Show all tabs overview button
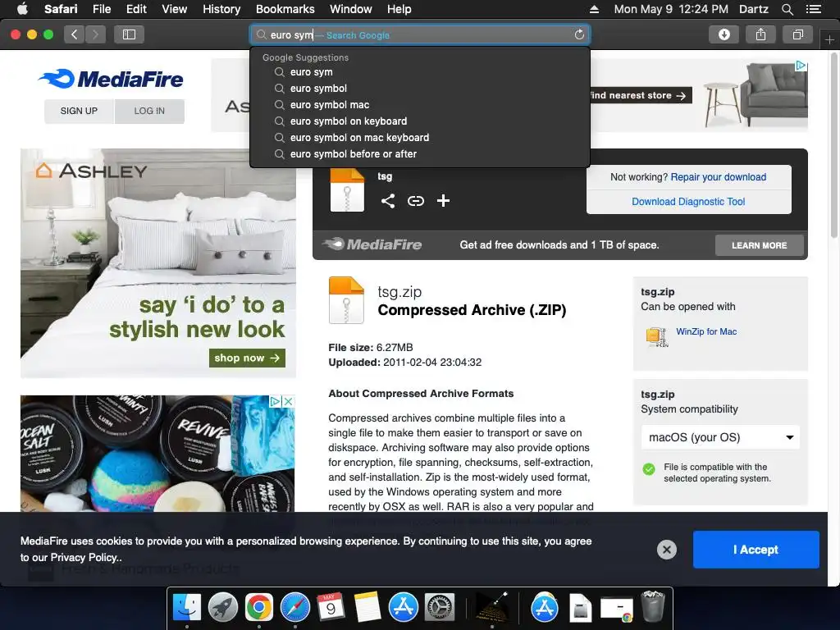This screenshot has height=630, width=840. (797, 34)
